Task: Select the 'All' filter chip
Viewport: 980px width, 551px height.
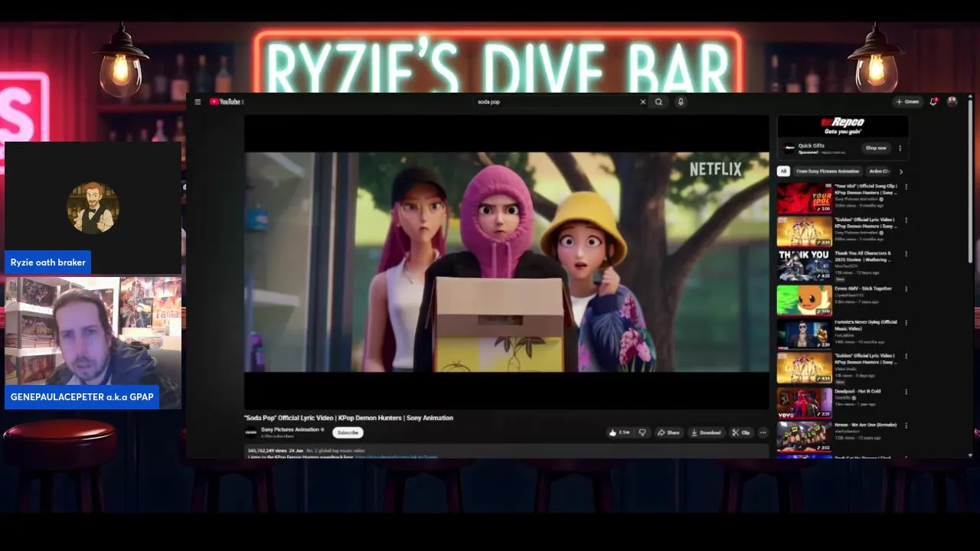Action: [x=782, y=171]
